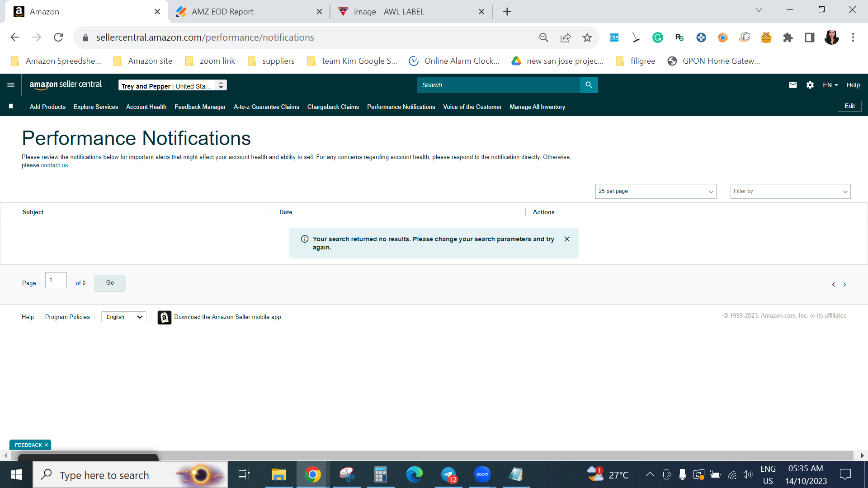Open the Feedback Manager page
The width and height of the screenshot is (868, 488).
point(200,107)
